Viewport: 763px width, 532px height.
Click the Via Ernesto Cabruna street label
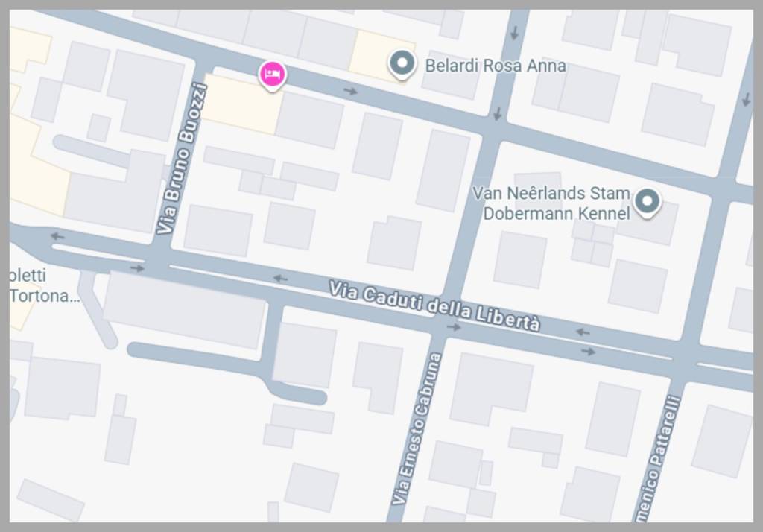pyautogui.click(x=417, y=428)
